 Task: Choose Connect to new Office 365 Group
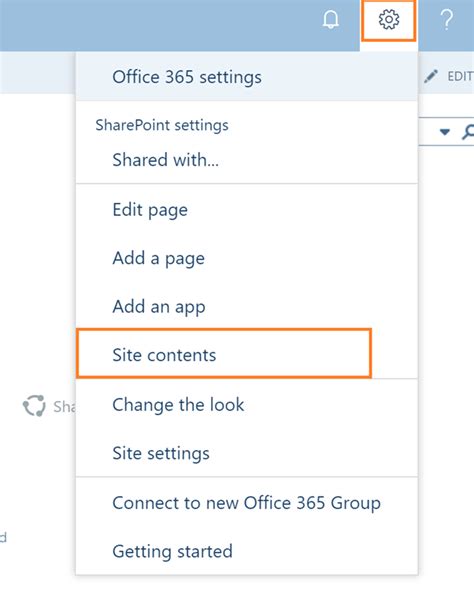click(247, 503)
